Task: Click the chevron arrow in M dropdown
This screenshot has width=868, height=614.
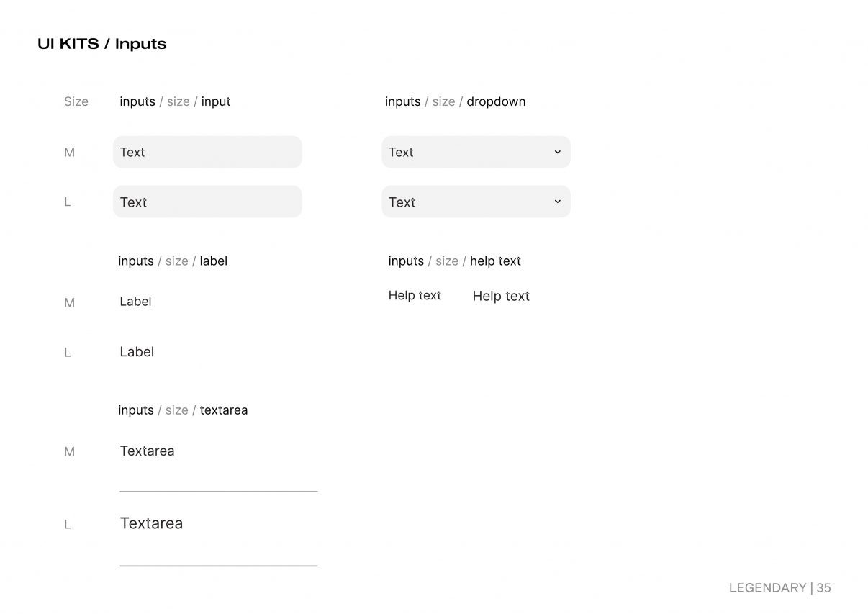Action: click(557, 152)
